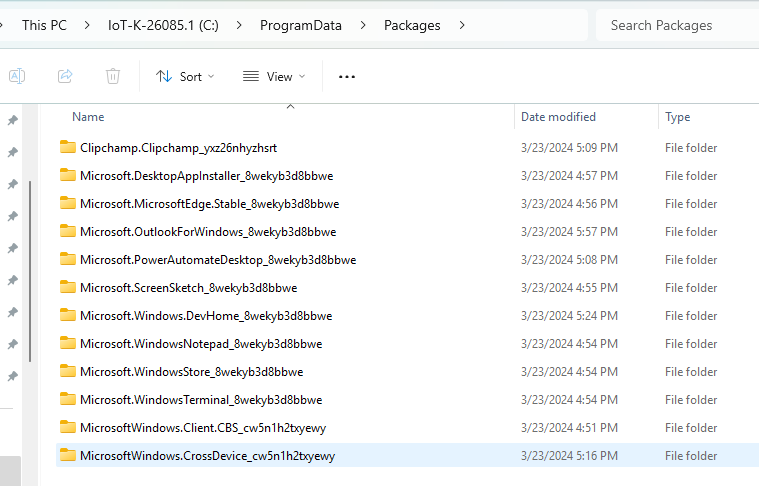Select Microsoft.Windows.DevHome_8wekyb3d8bbwe folder name
The height and width of the screenshot is (486, 759).
[206, 316]
